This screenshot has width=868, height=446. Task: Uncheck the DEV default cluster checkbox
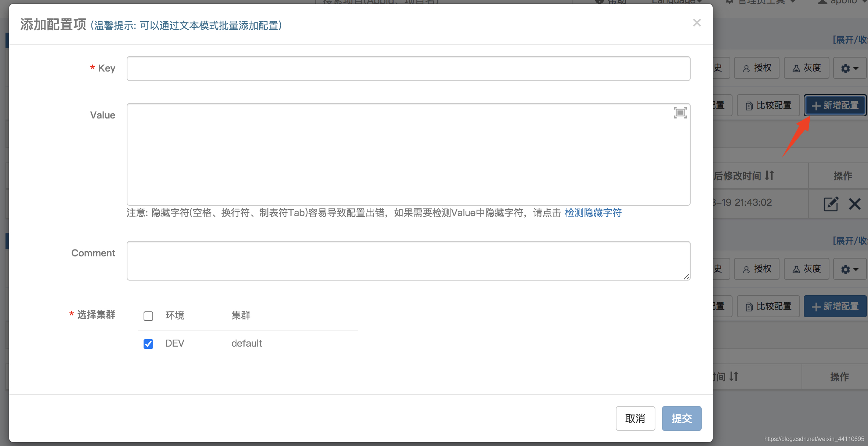pos(148,344)
